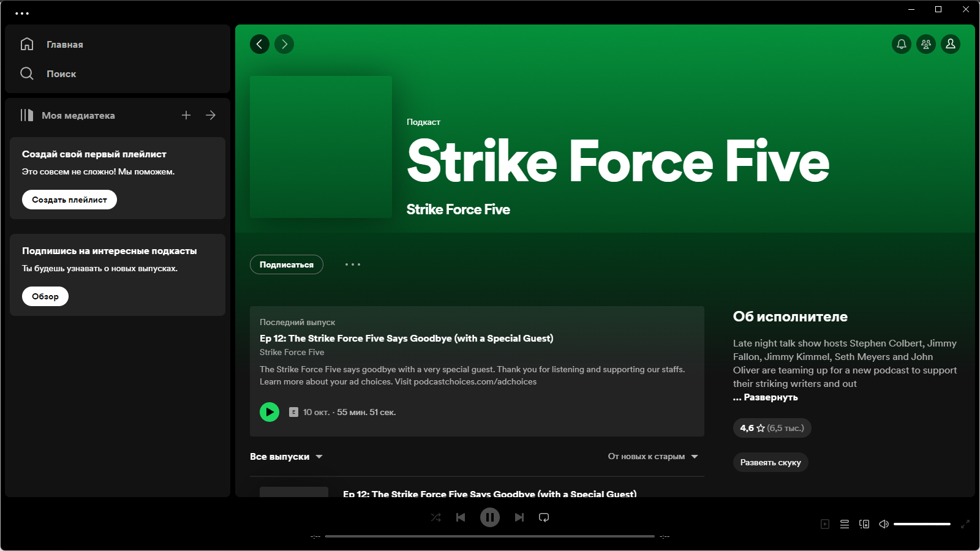Screen dimensions: 980x551
Task: Go forward with the right arrow button
Action: coord(284,44)
